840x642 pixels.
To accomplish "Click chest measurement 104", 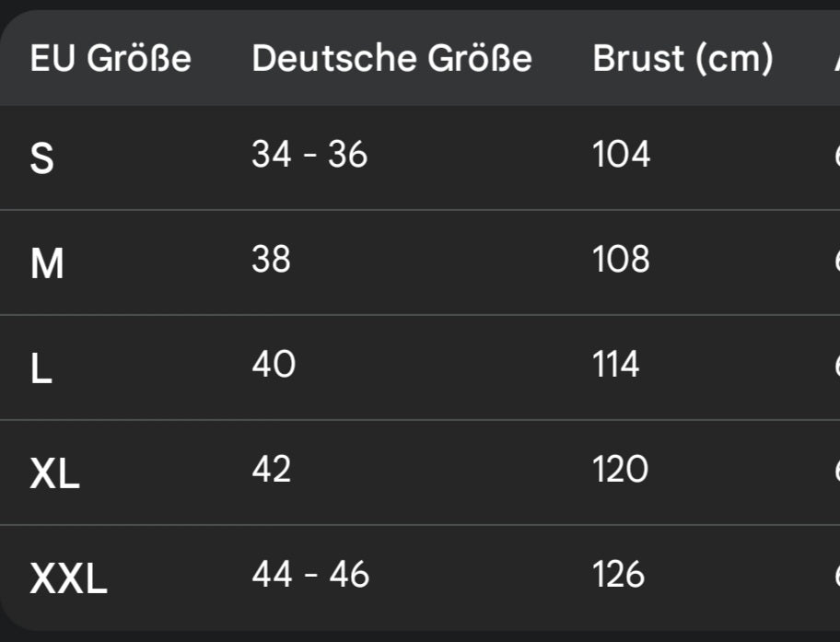I will (x=622, y=155).
